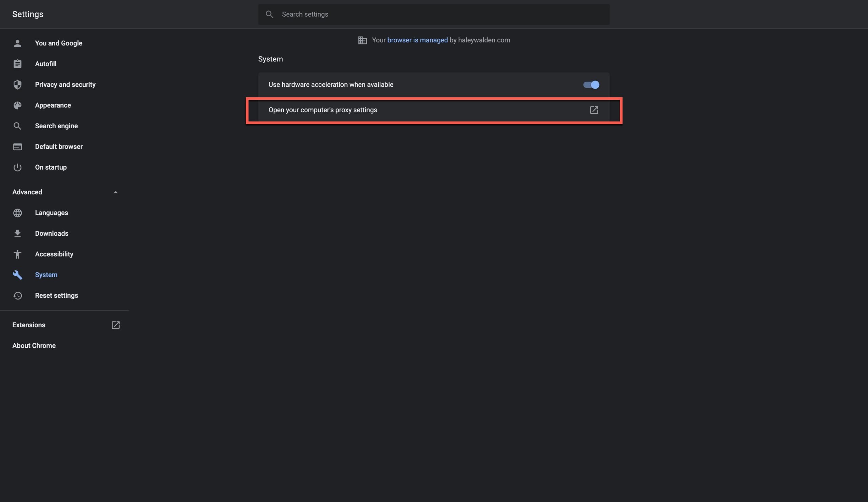This screenshot has width=868, height=502.
Task: Click the proxy settings external launch icon
Action: pyautogui.click(x=594, y=110)
